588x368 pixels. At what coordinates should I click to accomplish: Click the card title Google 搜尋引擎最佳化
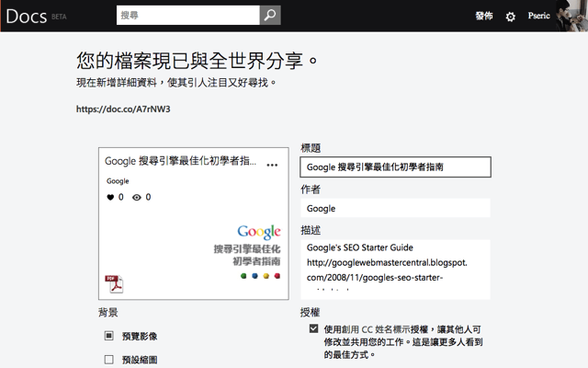[180, 161]
